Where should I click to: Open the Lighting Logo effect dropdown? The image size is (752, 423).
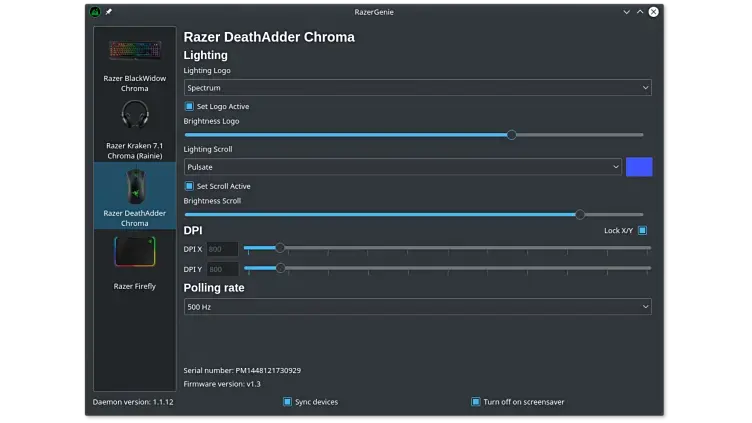[417, 88]
